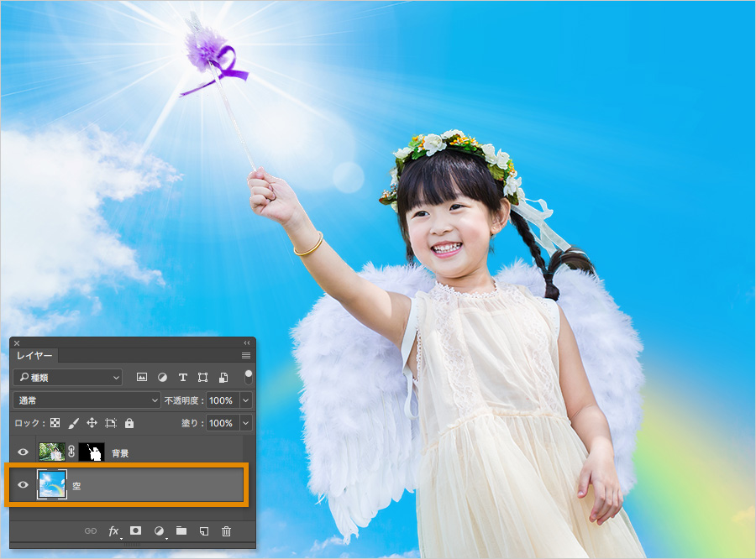
Task: Toggle mask link on 背景 layer
Action: coord(71,452)
